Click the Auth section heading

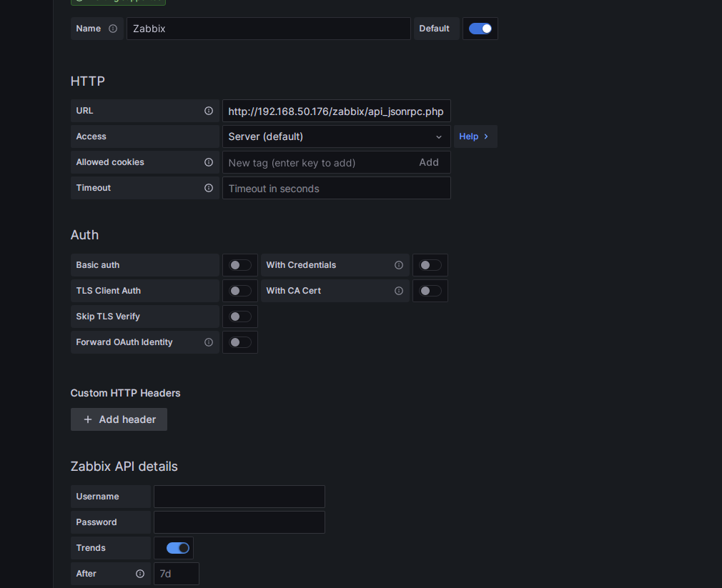pyautogui.click(x=85, y=235)
